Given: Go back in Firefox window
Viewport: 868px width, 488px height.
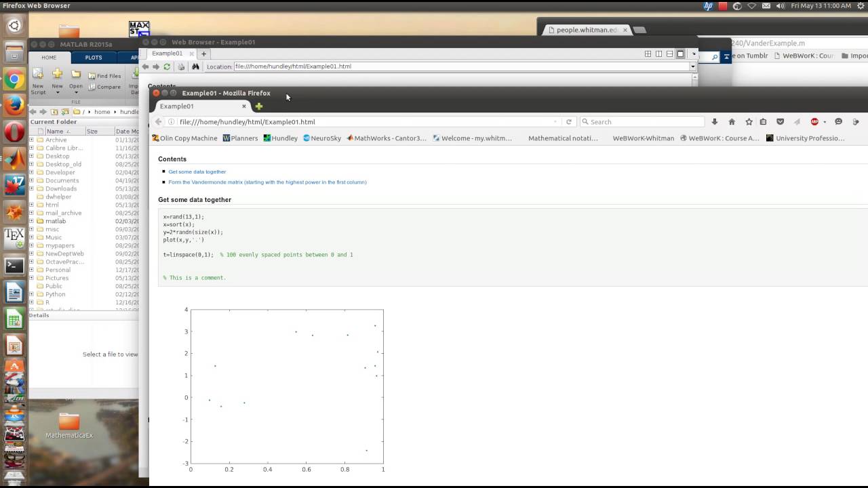Looking at the screenshot, I should [159, 122].
